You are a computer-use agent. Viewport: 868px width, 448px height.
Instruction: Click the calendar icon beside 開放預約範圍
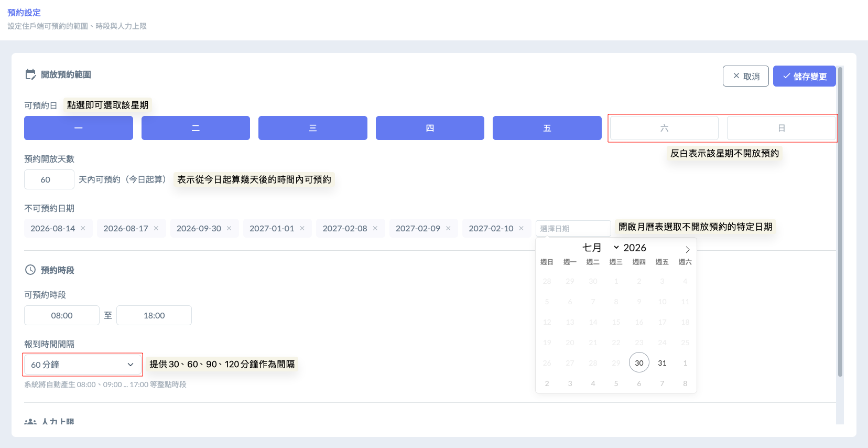pos(30,74)
